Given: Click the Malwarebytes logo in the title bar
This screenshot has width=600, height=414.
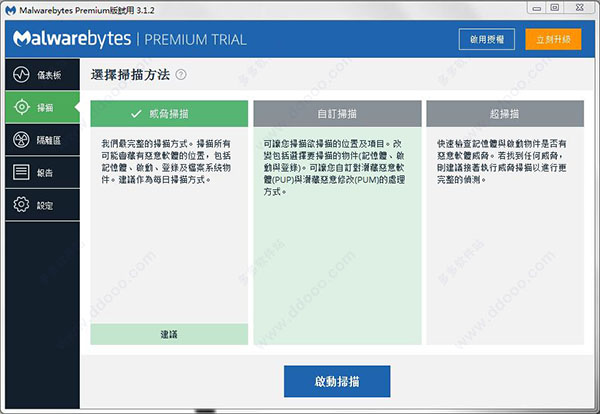Looking at the screenshot, I should tap(11, 10).
